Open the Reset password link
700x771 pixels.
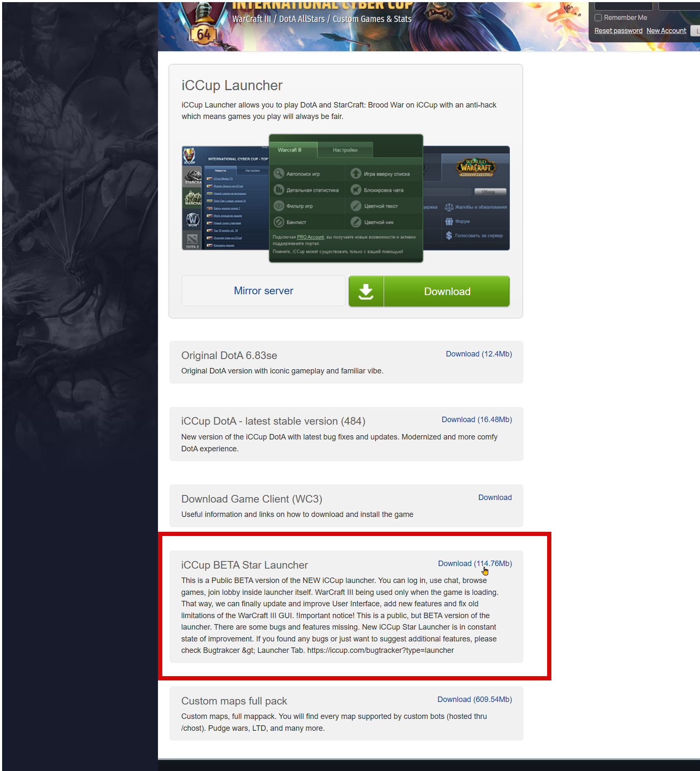pos(618,31)
